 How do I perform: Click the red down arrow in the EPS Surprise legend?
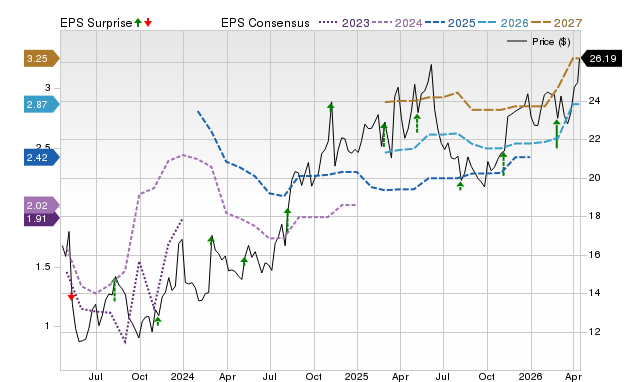148,23
